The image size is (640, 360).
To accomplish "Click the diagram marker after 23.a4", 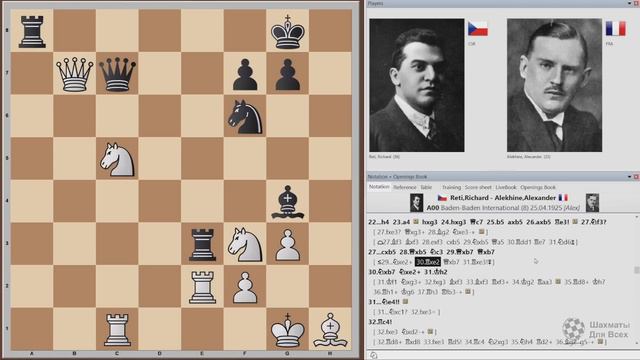I will click(416, 222).
